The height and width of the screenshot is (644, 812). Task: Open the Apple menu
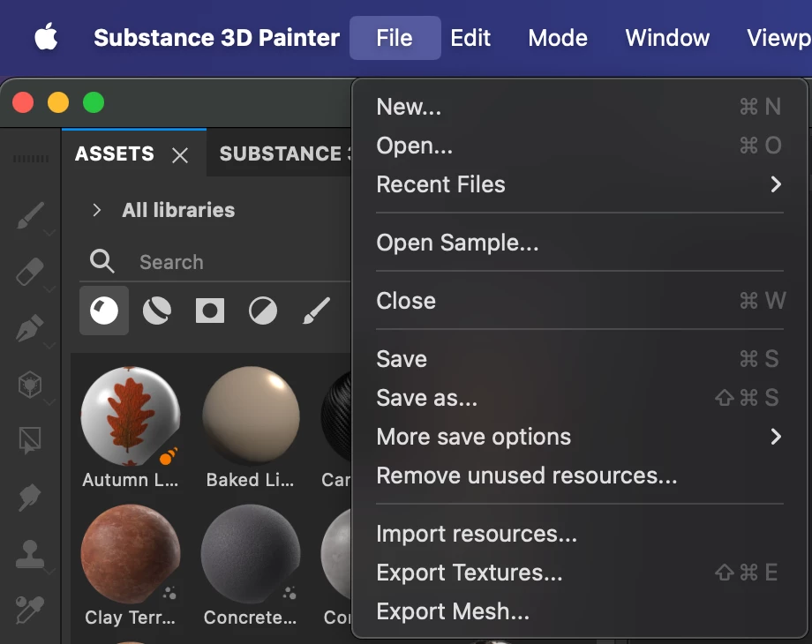(x=46, y=37)
